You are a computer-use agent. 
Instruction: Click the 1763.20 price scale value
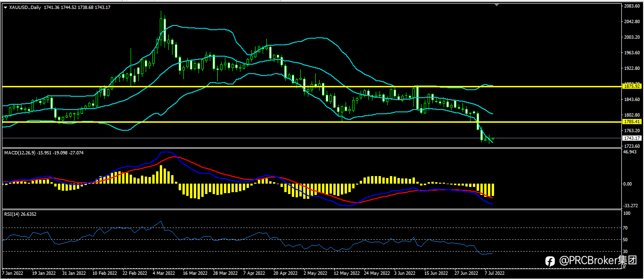[631, 131]
